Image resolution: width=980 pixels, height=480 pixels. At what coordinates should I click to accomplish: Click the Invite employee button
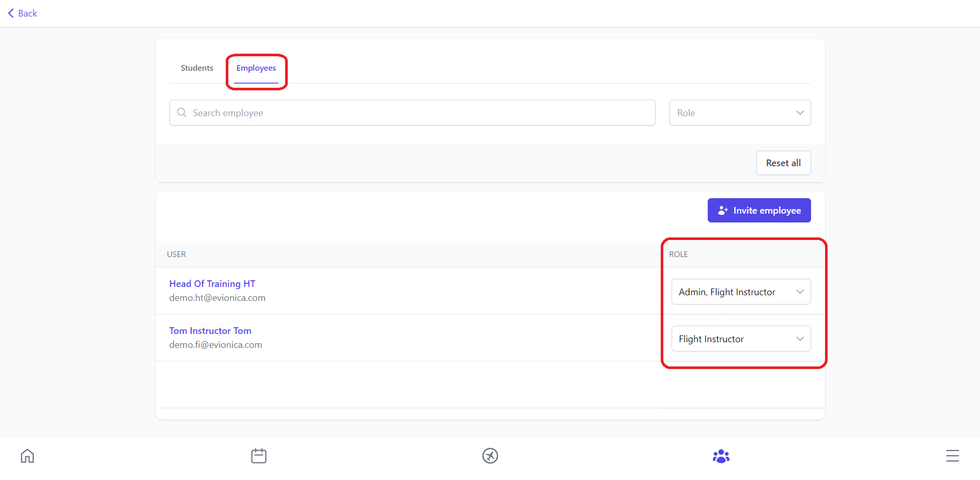[759, 211]
